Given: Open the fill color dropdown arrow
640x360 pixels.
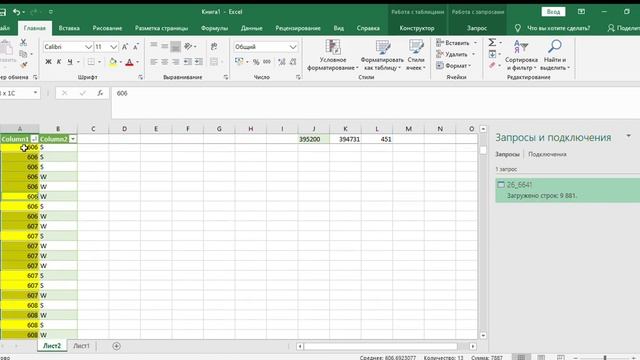Looking at the screenshot, I should 120,62.
